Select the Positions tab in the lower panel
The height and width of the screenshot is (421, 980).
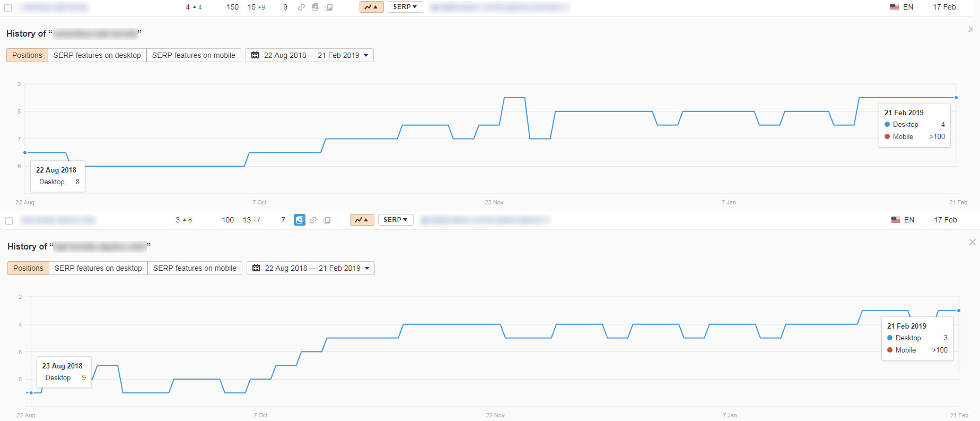[x=28, y=268]
